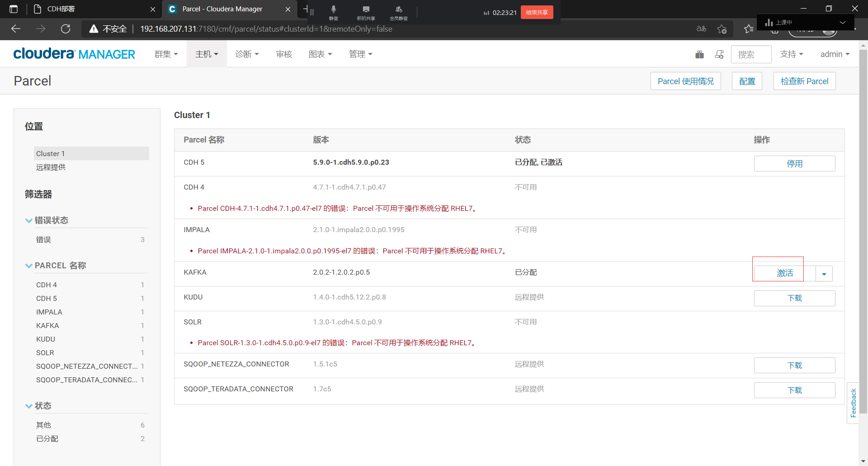Image resolution: width=868 pixels, height=466 pixels.
Task: Open the 诊断 menu
Action: (x=247, y=54)
